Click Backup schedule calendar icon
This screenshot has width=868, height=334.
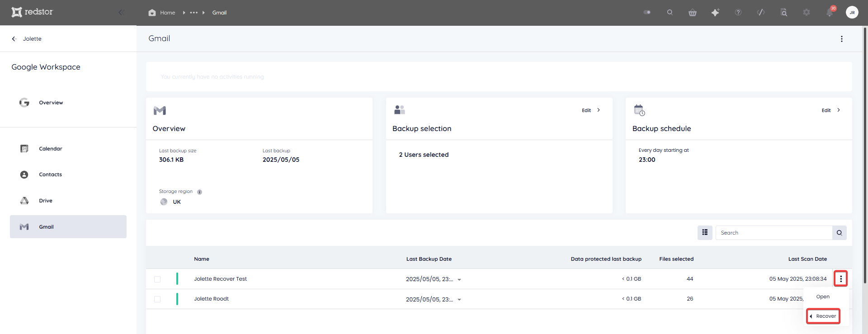639,110
